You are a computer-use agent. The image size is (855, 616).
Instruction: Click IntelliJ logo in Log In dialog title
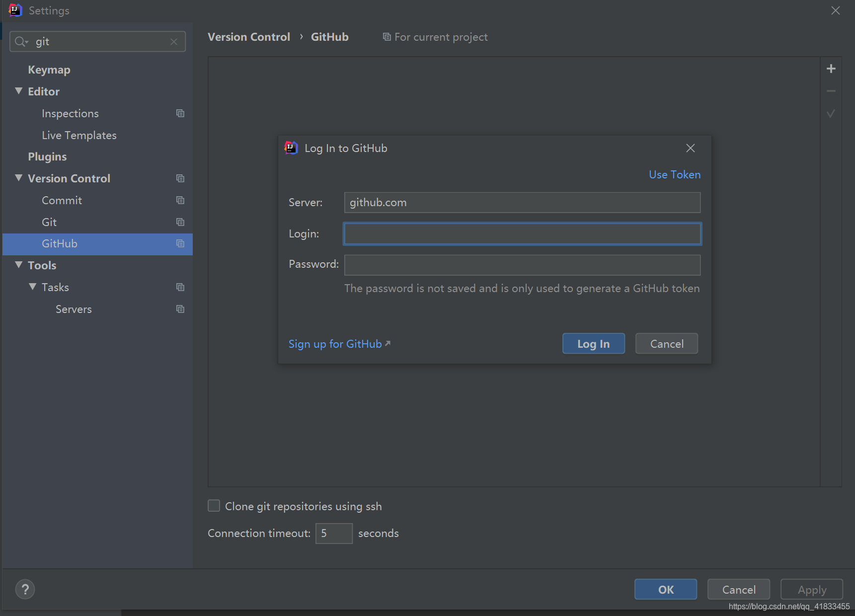coord(291,148)
